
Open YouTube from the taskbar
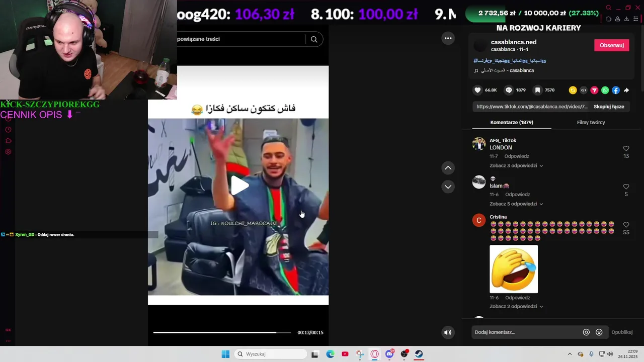pos(345,354)
